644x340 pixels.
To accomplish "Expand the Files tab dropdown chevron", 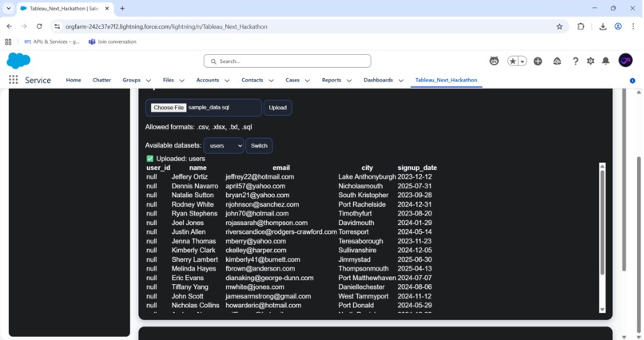I will pos(182,81).
